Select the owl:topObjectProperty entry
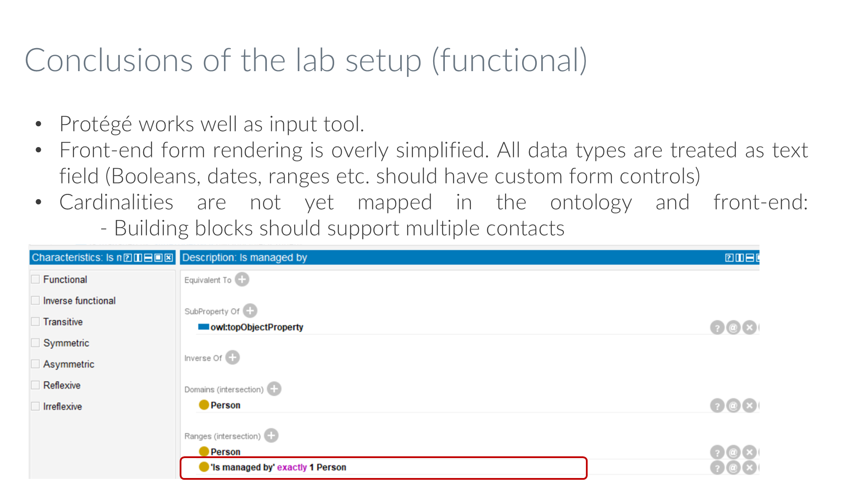868x488 pixels. pos(256,327)
